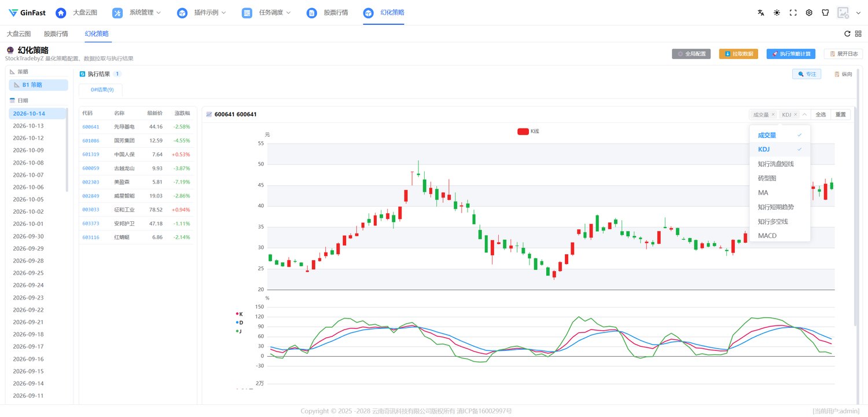
Task: Open system settings via the gear icon
Action: click(x=809, y=13)
